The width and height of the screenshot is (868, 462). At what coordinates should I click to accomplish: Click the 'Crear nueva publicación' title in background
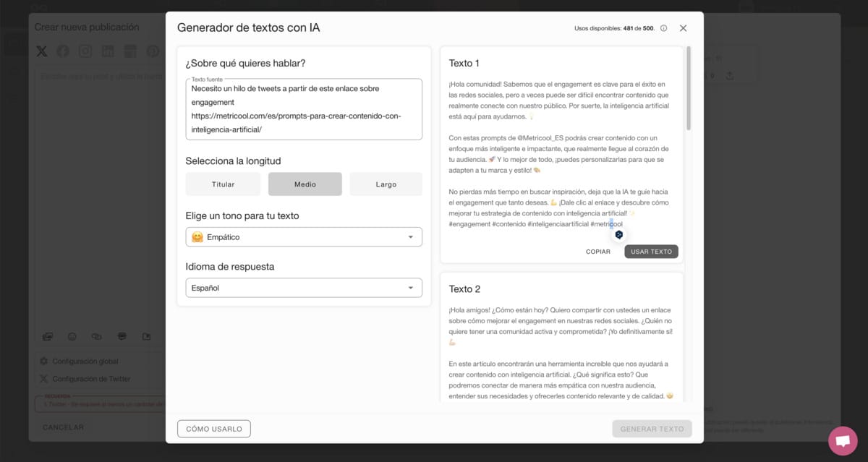point(87,27)
